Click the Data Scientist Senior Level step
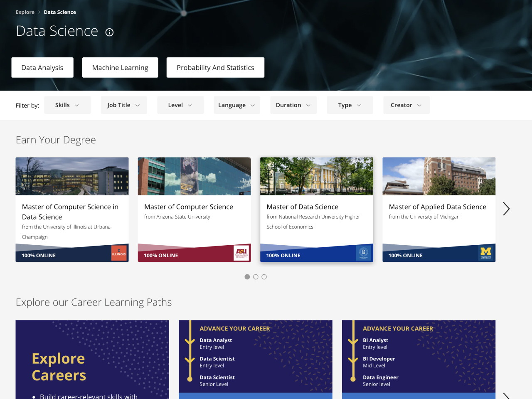532x399 pixels. tap(217, 381)
